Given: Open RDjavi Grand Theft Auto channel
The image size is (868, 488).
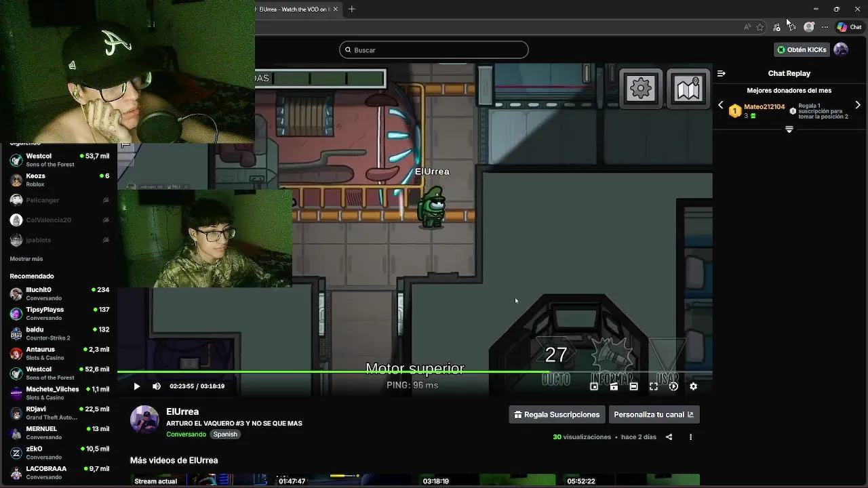Looking at the screenshot, I should point(59,413).
